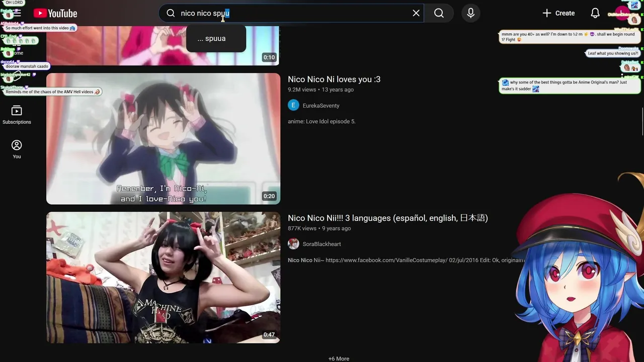Open the title 'Nico Nico Ni loves you :3'
Image resolution: width=644 pixels, height=362 pixels.
[x=334, y=79]
